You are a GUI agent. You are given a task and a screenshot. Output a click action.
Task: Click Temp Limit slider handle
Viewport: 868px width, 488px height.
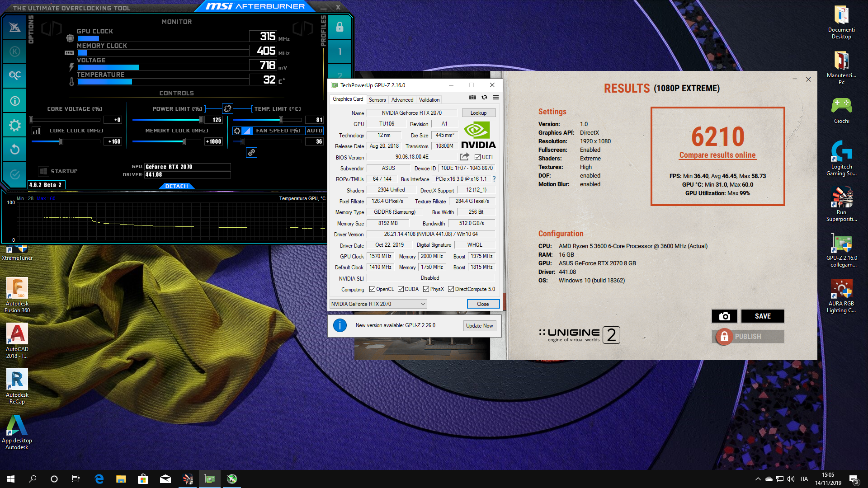click(281, 120)
